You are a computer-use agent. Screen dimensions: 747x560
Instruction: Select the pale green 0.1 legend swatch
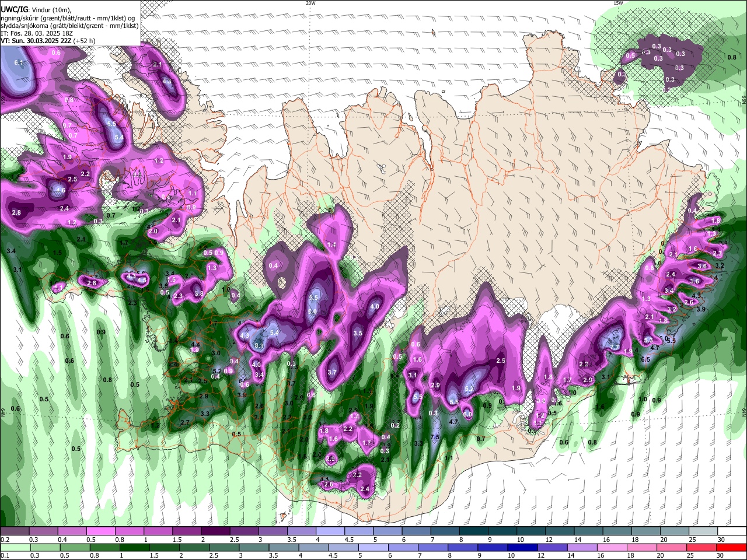coord(15,547)
